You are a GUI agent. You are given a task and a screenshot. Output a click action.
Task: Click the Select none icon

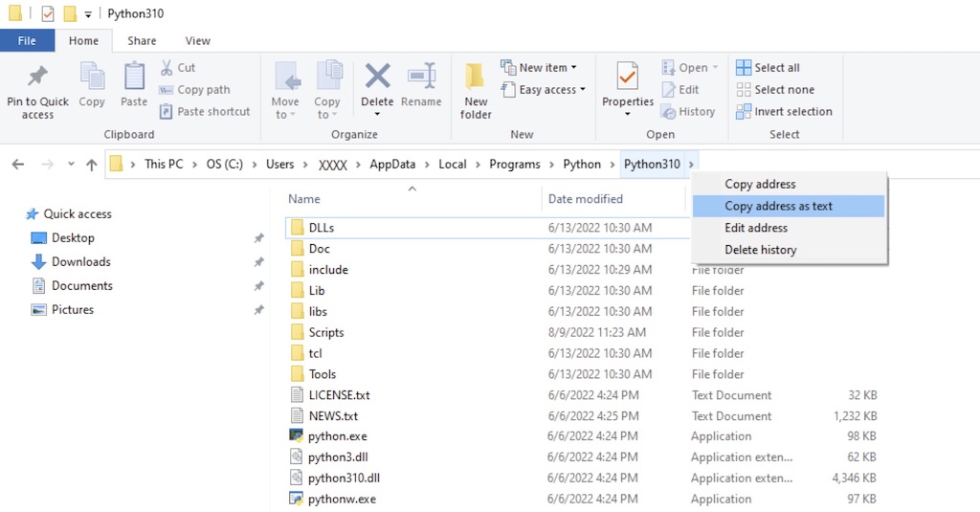click(x=744, y=89)
